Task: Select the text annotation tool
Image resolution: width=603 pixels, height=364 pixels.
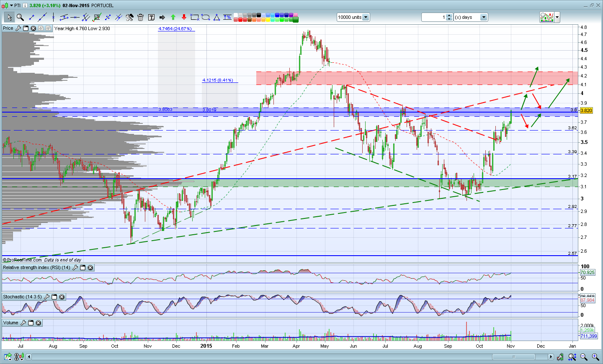Action: (x=151, y=17)
